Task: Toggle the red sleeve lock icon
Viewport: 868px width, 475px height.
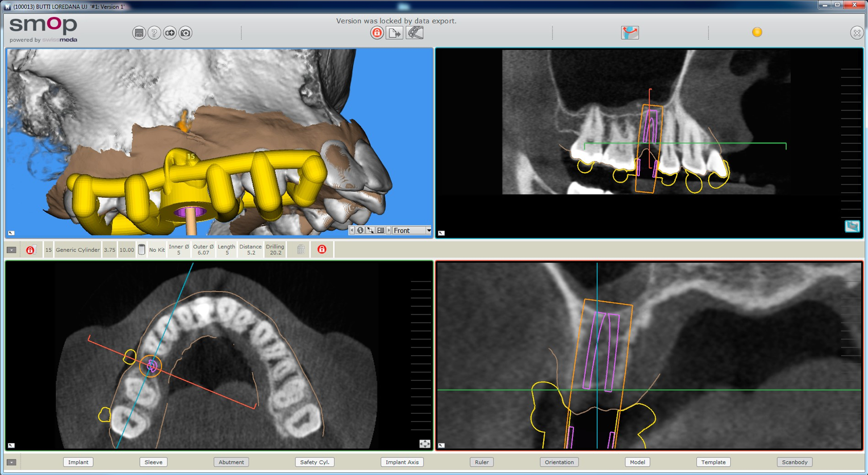Action: click(x=322, y=250)
